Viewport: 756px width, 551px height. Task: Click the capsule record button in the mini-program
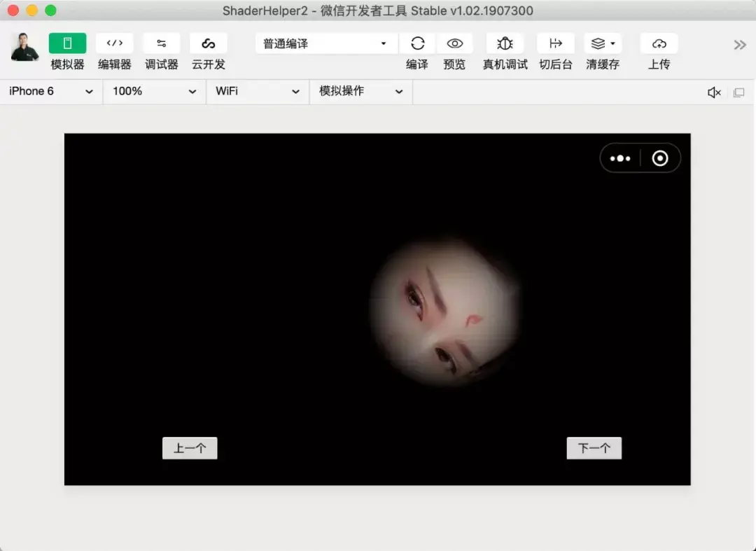(x=659, y=158)
